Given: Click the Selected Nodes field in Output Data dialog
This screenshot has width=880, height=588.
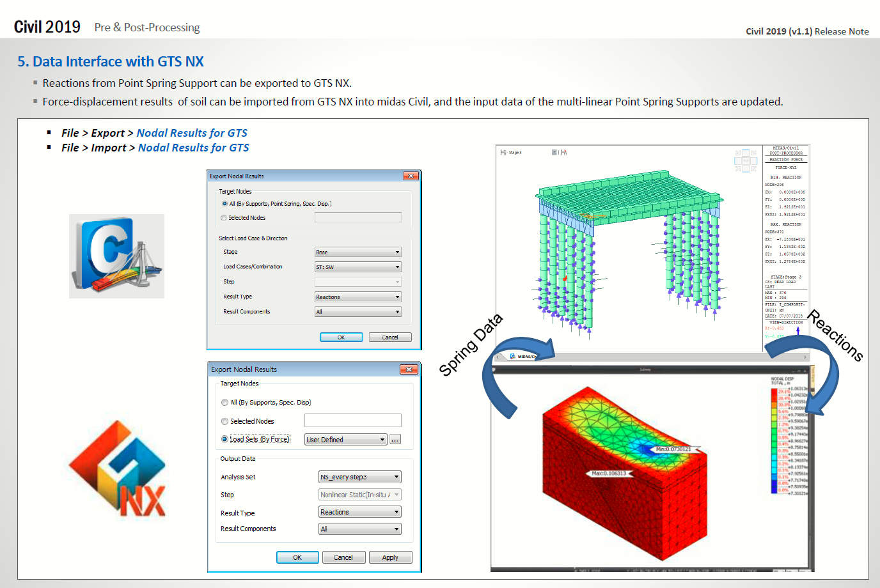Looking at the screenshot, I should (x=353, y=420).
